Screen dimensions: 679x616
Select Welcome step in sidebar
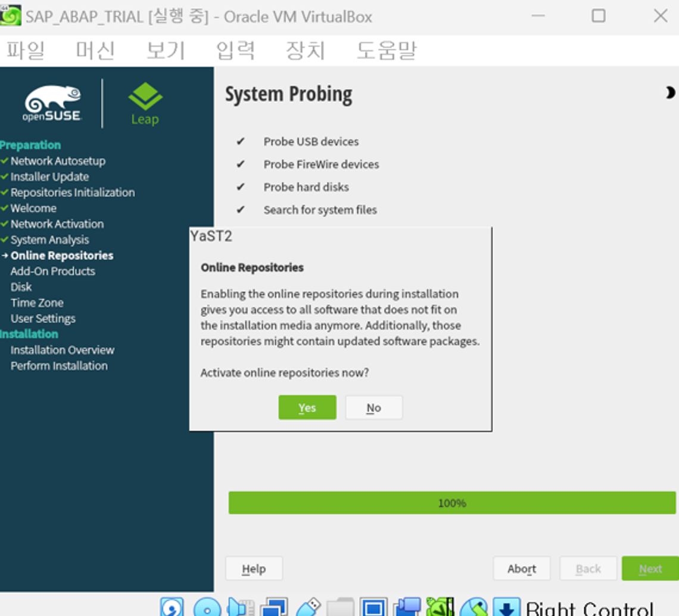tap(33, 209)
